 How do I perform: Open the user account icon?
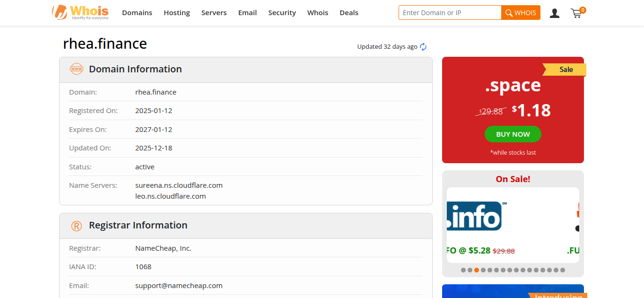click(555, 13)
